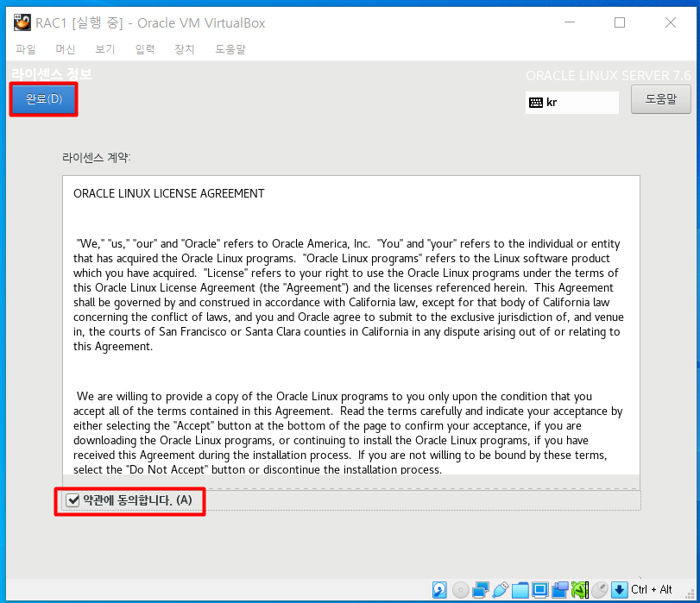
Task: Click the green virtualization features icon
Action: (x=579, y=589)
